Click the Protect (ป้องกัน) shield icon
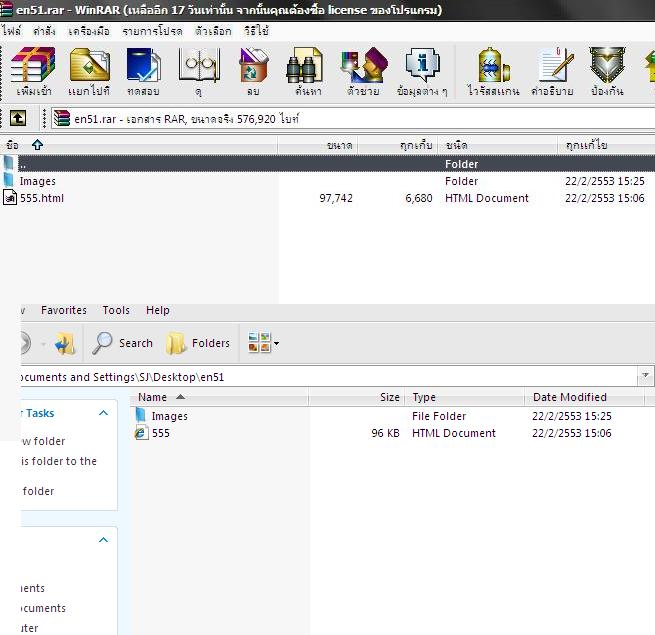The height and width of the screenshot is (635, 655). click(x=607, y=65)
